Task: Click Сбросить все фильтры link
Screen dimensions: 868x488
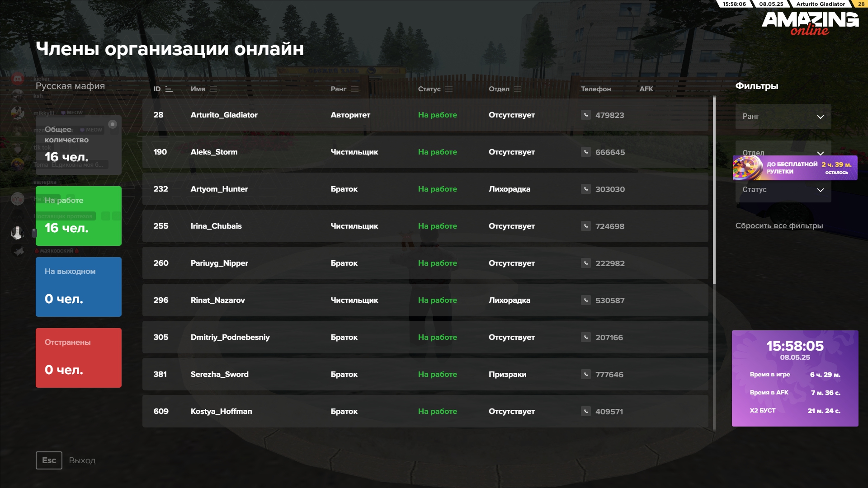Action: [779, 225]
